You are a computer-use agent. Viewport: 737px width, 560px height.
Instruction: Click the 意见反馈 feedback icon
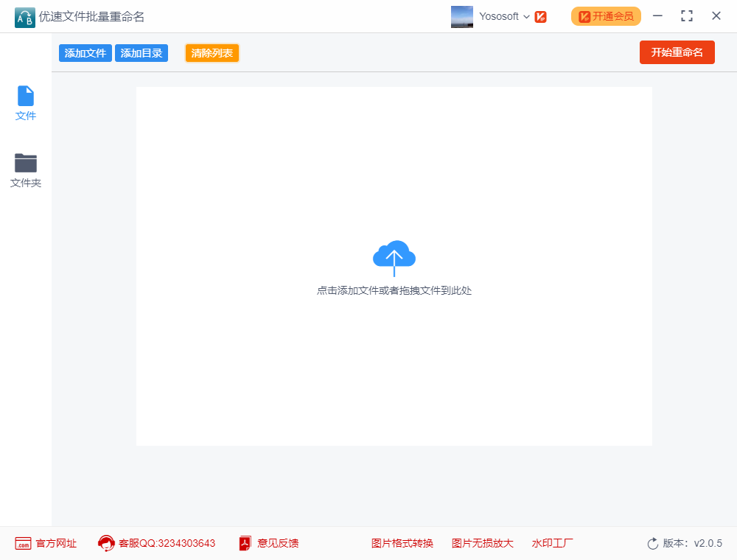tap(244, 543)
